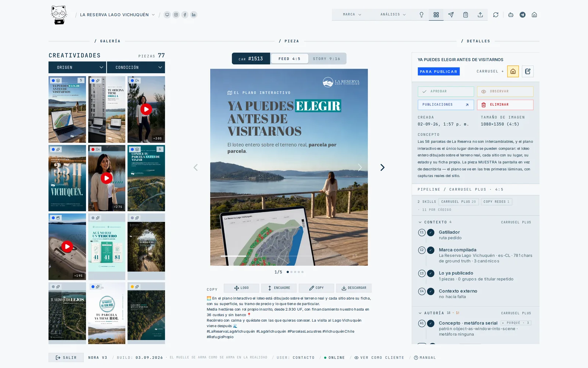Click the Copy edit button
This screenshot has height=368, width=588.
point(316,288)
